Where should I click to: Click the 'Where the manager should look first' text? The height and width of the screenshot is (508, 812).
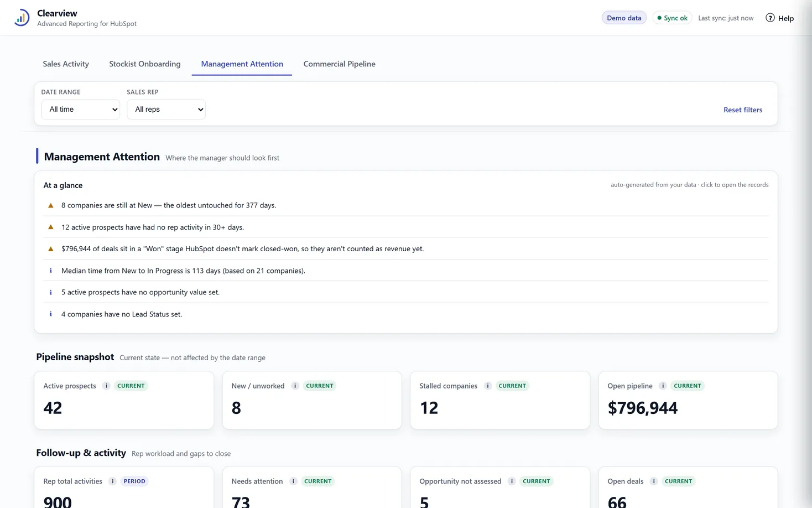pyautogui.click(x=222, y=158)
